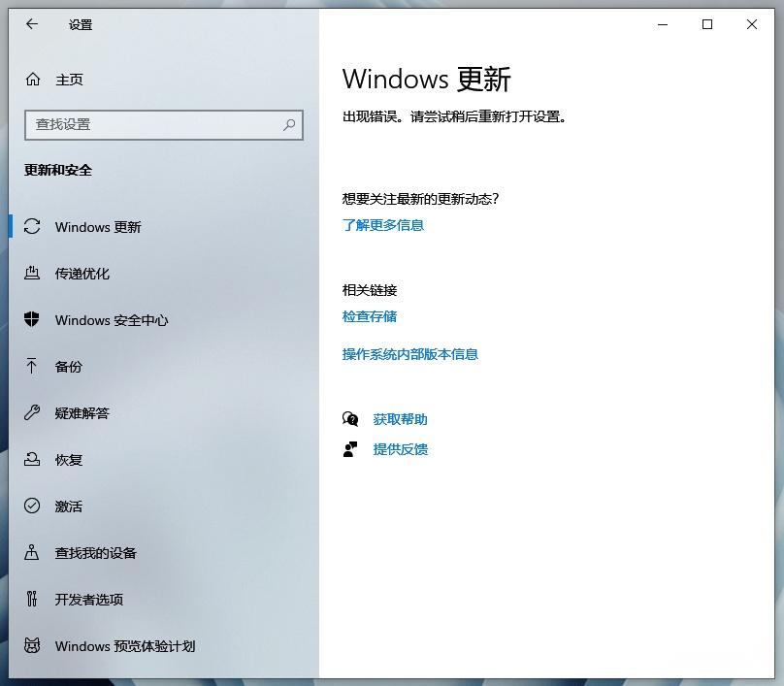Screen dimensions: 784x686
Task: Click the 提供反馈 person icon
Action: (351, 449)
